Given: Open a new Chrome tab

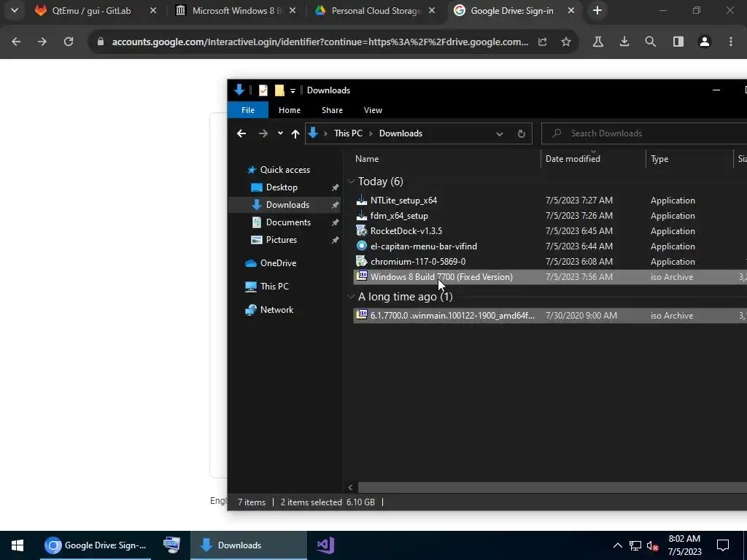Looking at the screenshot, I should [x=597, y=10].
